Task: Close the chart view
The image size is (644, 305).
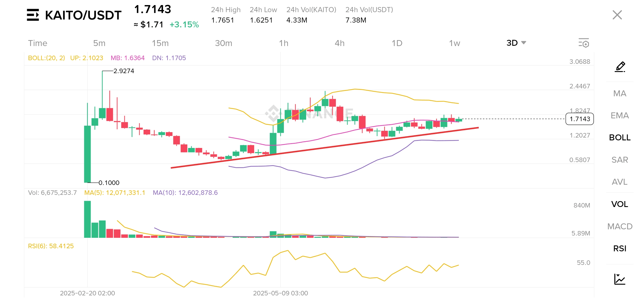Action: 617,15
